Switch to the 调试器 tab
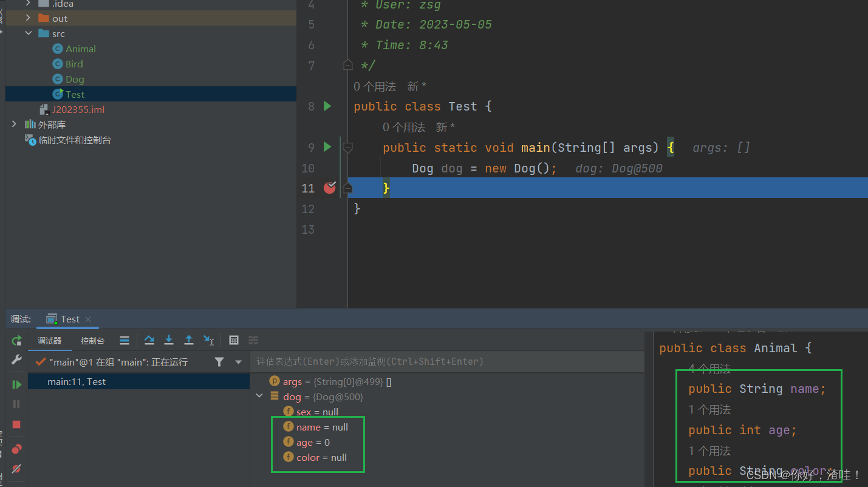Image resolution: width=868 pixels, height=487 pixels. (49, 341)
